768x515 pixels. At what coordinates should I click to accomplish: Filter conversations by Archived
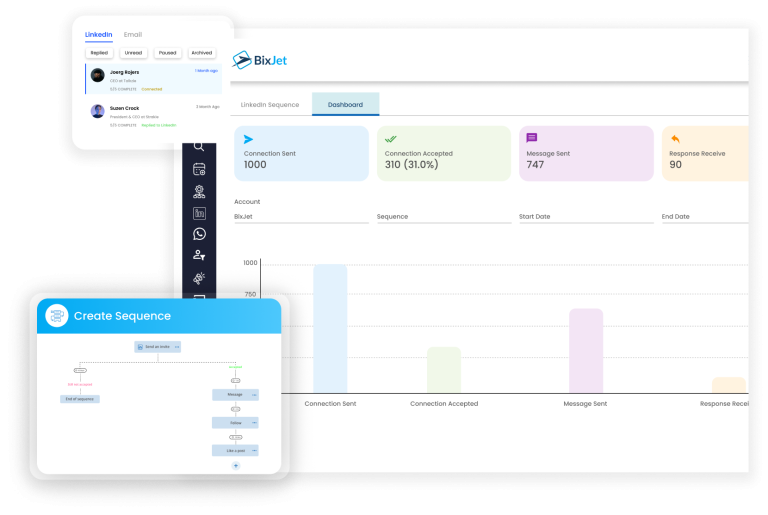(202, 53)
